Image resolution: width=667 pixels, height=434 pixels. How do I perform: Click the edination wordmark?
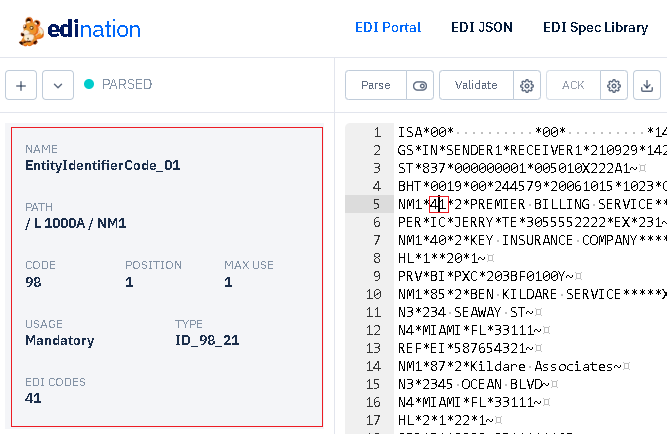(x=94, y=29)
